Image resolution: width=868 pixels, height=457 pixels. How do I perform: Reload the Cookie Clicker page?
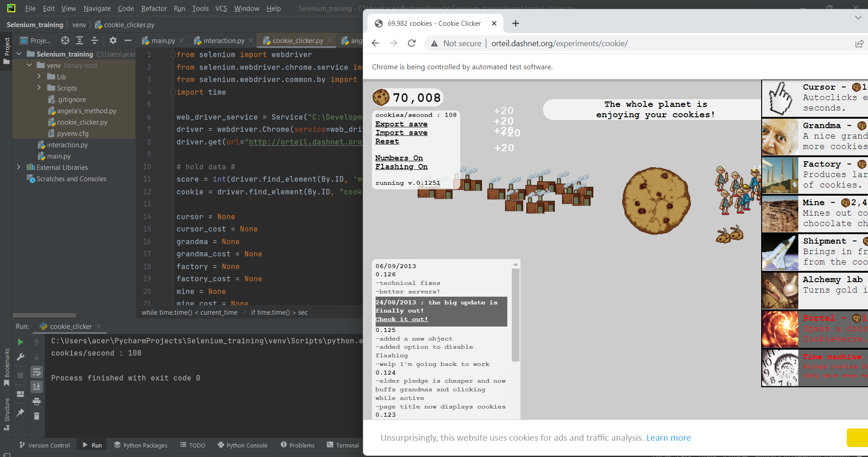(411, 43)
